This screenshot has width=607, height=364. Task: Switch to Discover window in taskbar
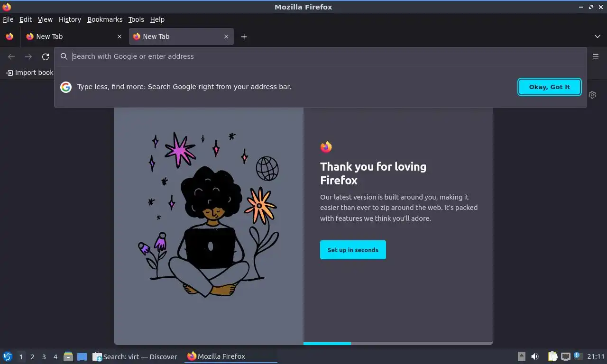pos(135,356)
